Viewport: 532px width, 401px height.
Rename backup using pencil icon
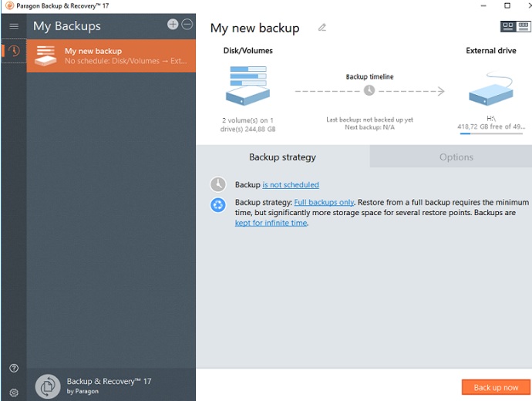322,28
